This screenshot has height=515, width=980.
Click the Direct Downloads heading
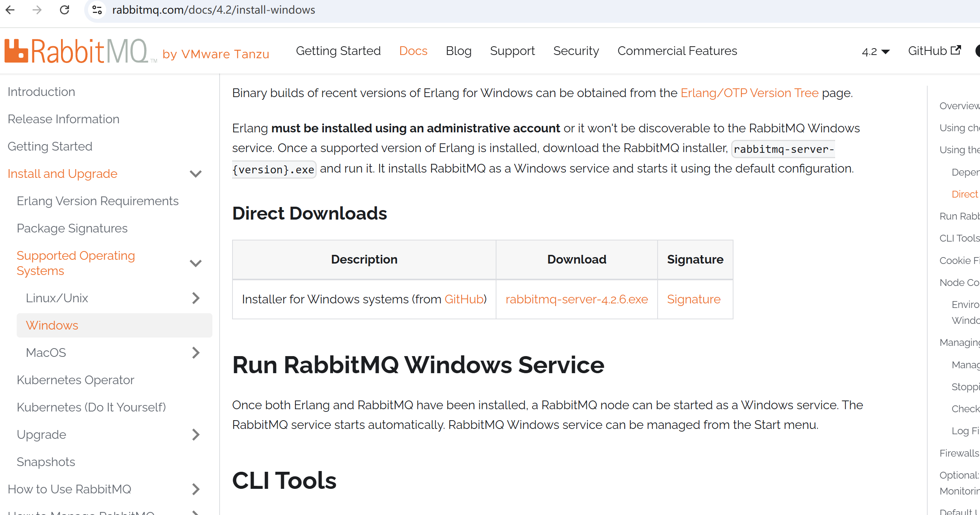coord(310,214)
